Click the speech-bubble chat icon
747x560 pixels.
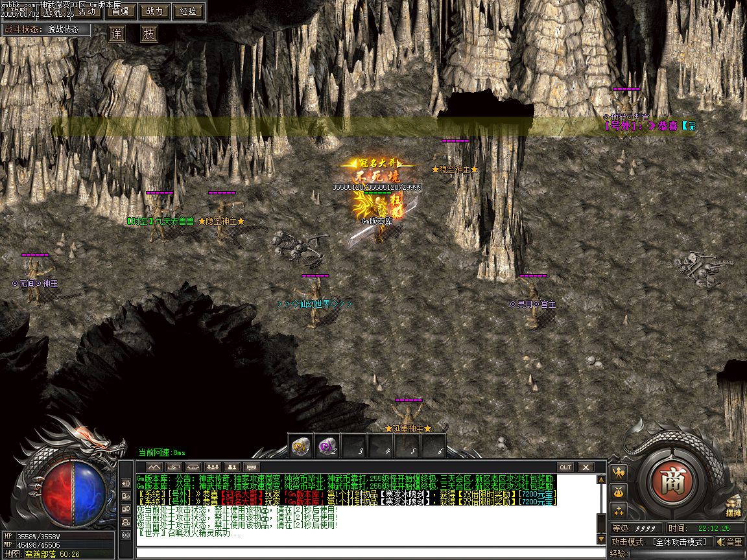pos(252,467)
